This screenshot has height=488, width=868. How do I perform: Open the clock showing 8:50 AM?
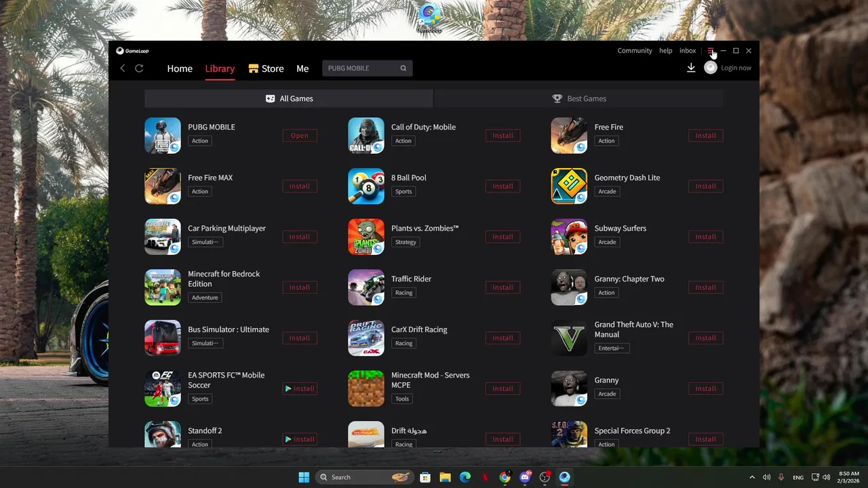point(849,477)
